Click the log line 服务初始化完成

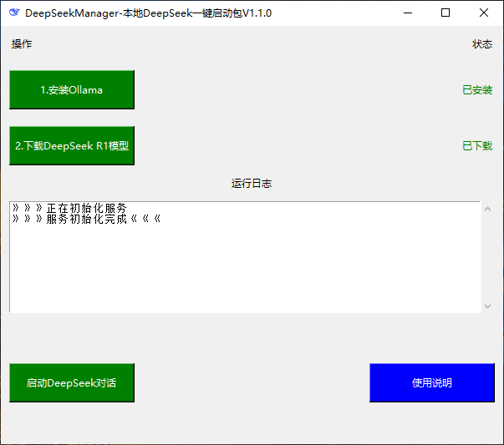point(87,219)
